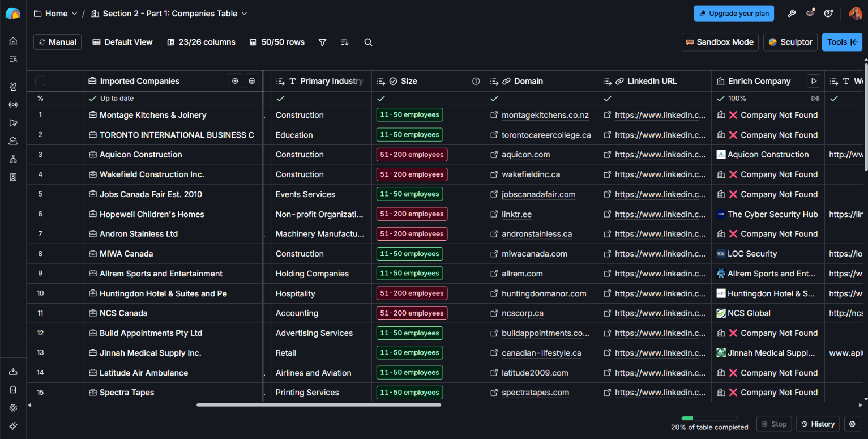Click Company Not Found for Spectra Tapes
The height and width of the screenshot is (439, 868).
[x=768, y=393]
